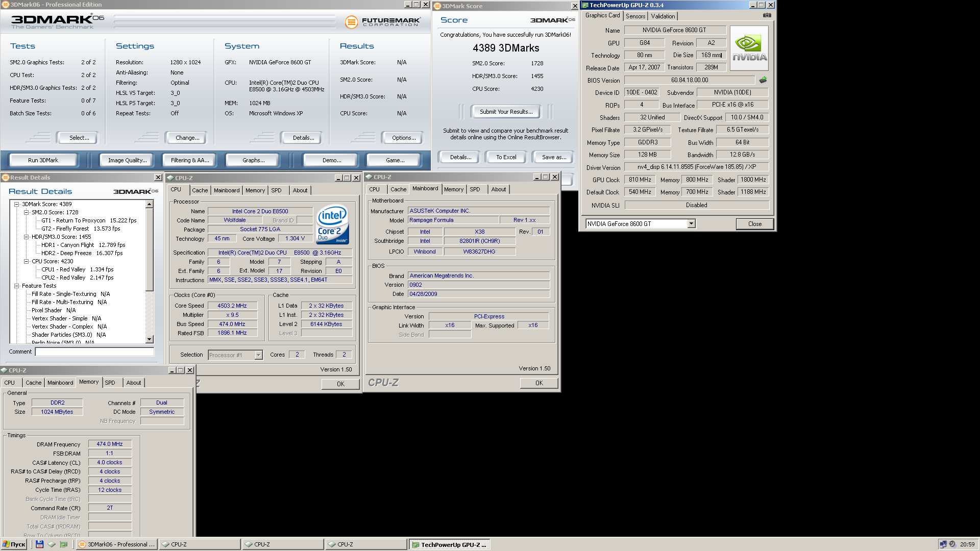
Task: Open results Options button
Action: tap(404, 138)
